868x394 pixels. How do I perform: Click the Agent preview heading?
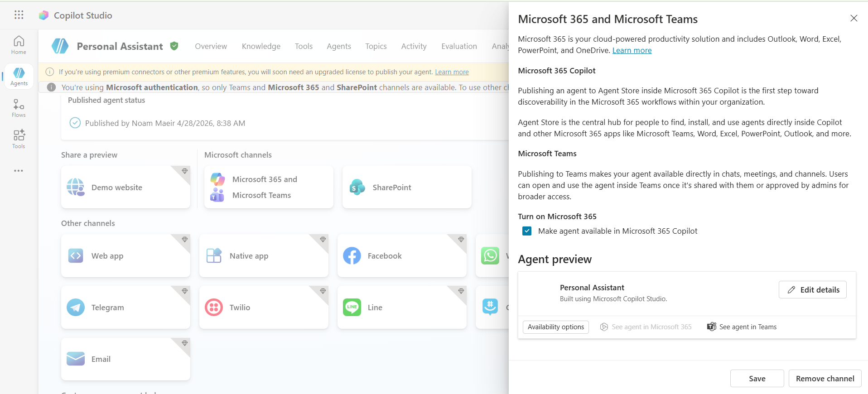point(555,259)
